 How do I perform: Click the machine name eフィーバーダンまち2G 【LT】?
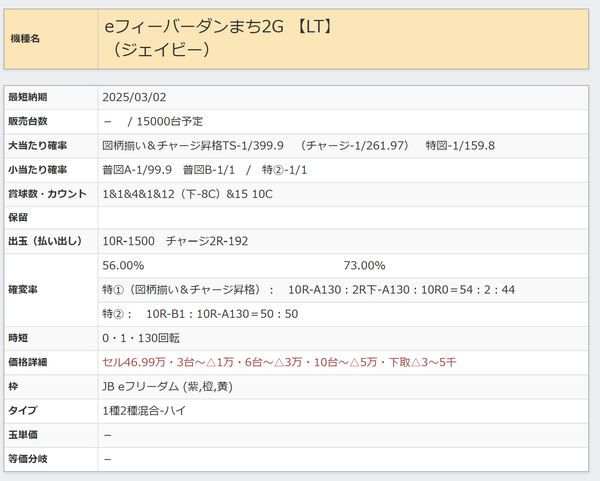220,27
